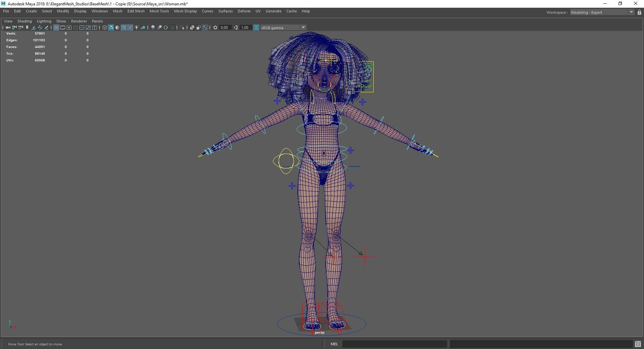The image size is (644, 349).
Task: Click the camera Bookmarks icon
Action: pos(27,28)
